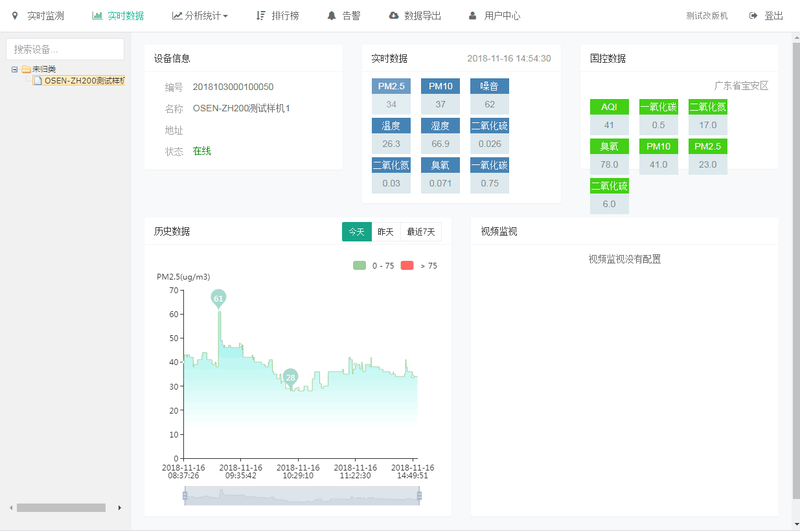Image resolution: width=800 pixels, height=532 pixels.
Task: Select the 昨天 history range button
Action: point(385,232)
